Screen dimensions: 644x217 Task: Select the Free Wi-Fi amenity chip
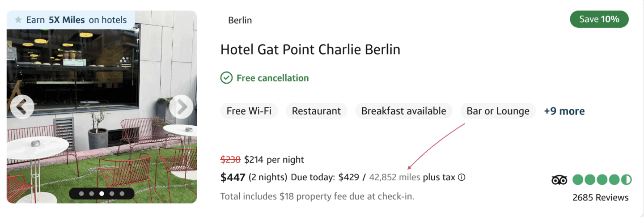249,111
